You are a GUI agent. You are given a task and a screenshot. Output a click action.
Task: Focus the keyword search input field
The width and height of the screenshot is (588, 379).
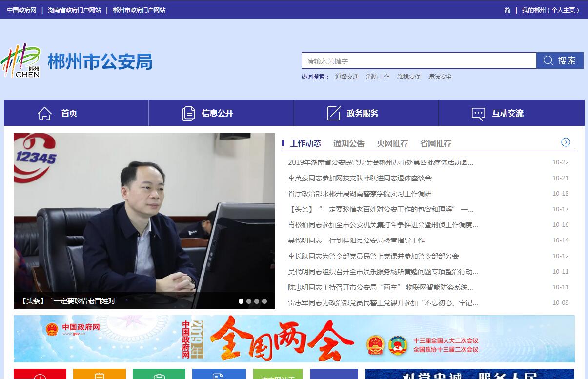click(419, 60)
